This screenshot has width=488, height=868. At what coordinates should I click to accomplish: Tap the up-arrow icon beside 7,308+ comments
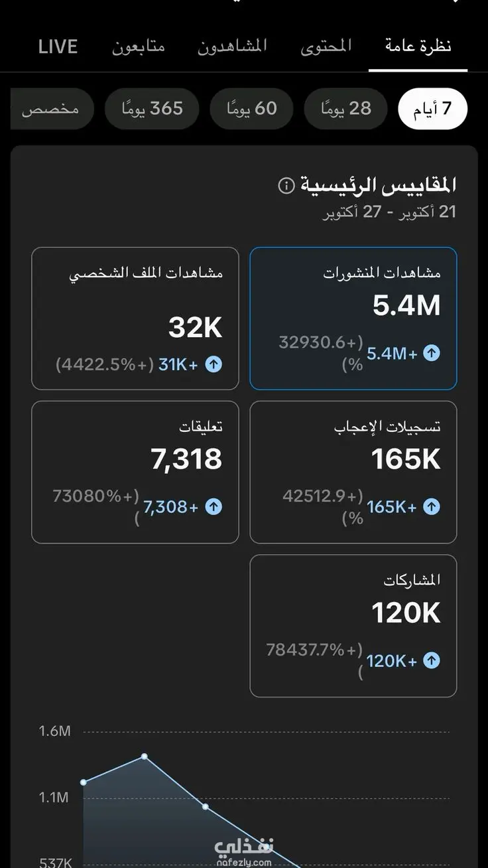[213, 507]
